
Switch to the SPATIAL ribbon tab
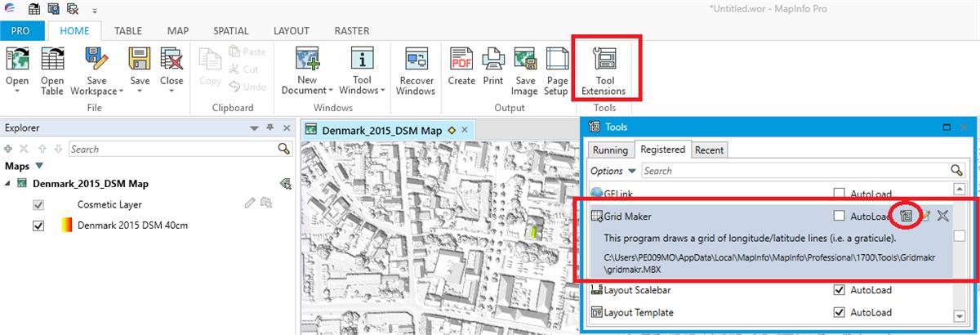tap(230, 31)
